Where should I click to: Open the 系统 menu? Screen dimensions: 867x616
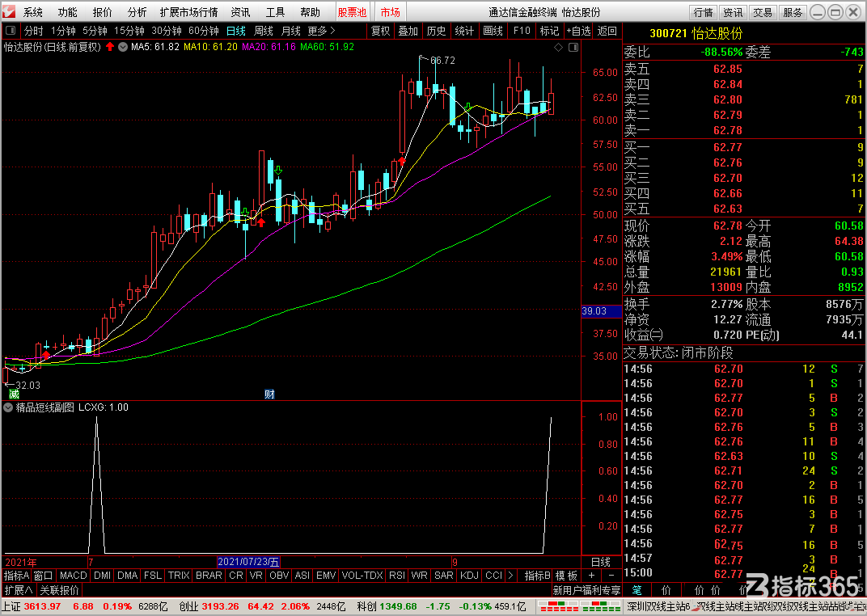[x=32, y=12]
